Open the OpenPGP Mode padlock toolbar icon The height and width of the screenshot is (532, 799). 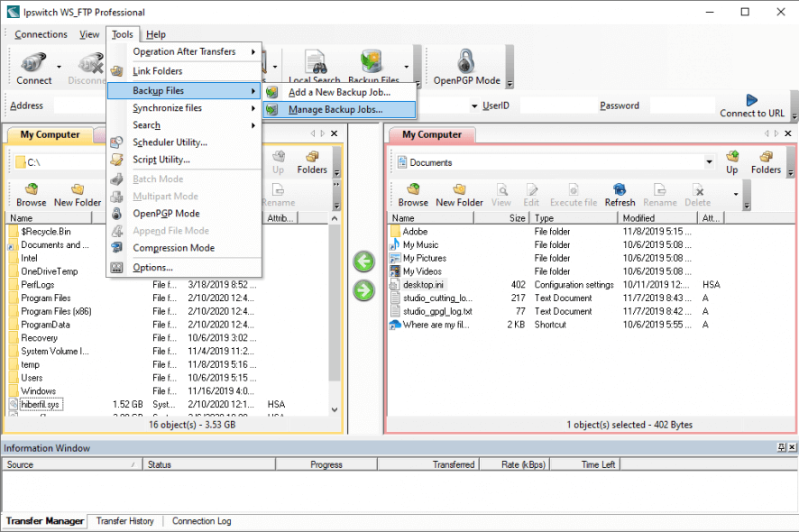(465, 61)
